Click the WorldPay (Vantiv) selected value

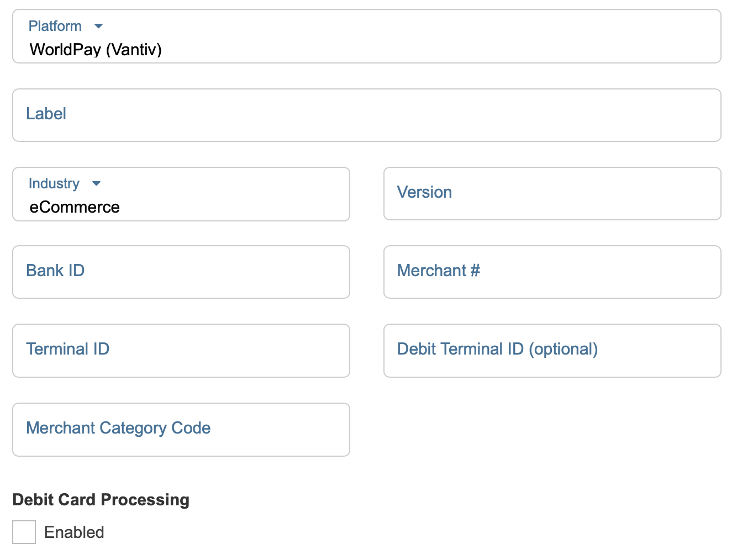pos(96,50)
